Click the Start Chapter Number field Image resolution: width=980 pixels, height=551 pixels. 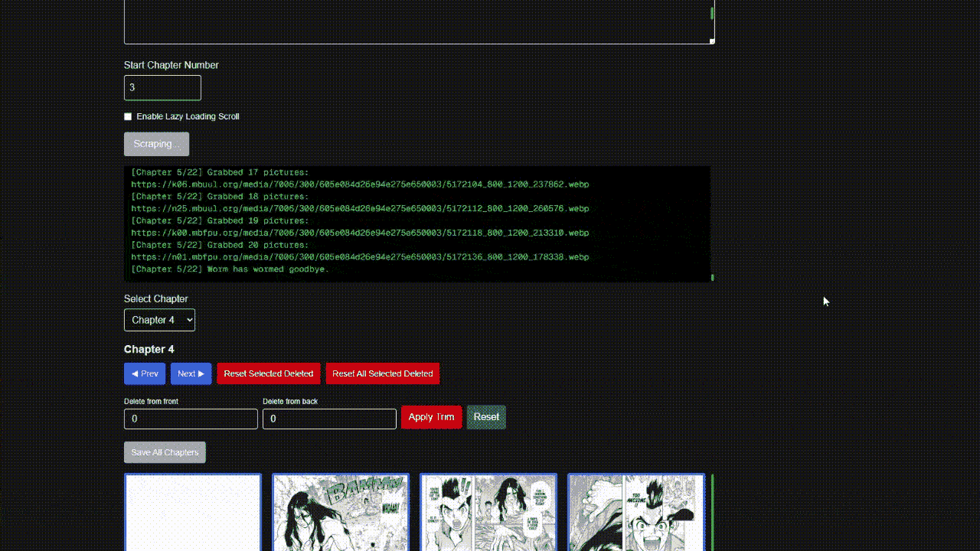pyautogui.click(x=162, y=87)
